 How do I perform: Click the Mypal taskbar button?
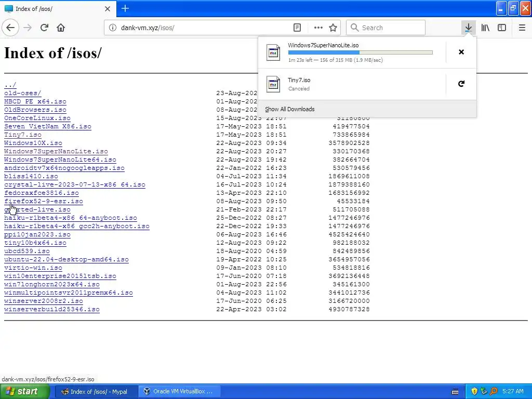click(96, 392)
